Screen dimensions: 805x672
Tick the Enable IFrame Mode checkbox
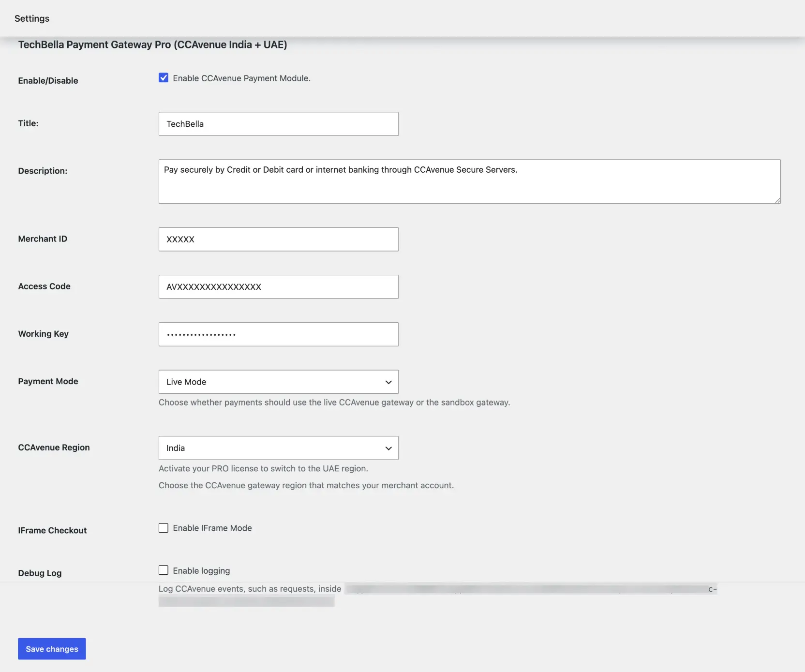(x=164, y=528)
